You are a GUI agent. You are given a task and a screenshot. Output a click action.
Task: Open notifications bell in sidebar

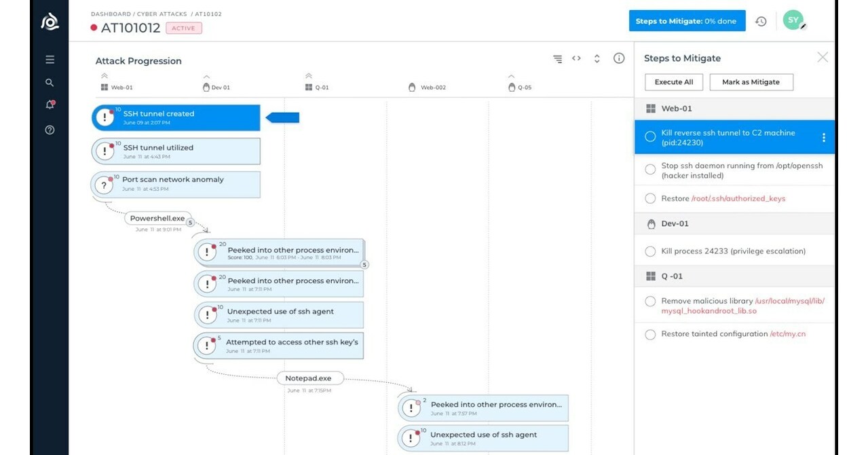point(50,105)
